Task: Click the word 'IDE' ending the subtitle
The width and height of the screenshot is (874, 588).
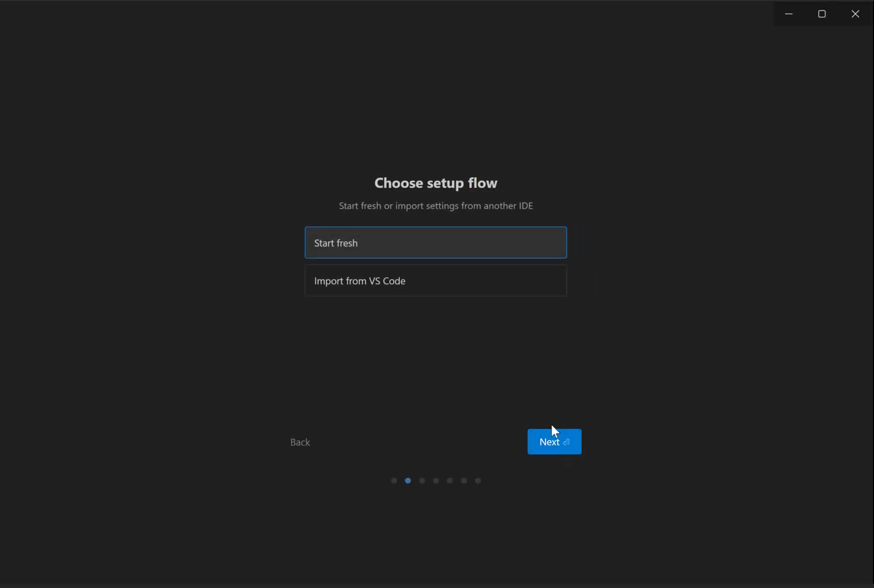Action: [x=526, y=206]
